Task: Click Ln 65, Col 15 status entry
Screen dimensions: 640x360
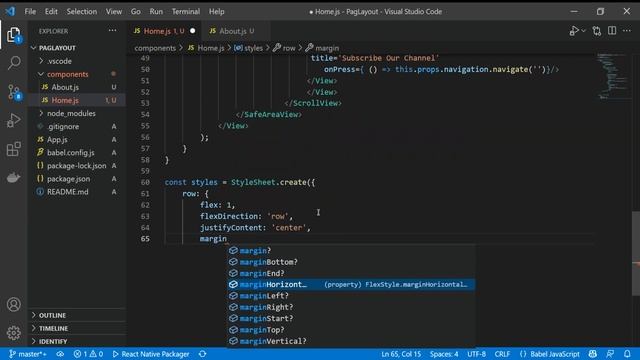Action: pos(401,354)
